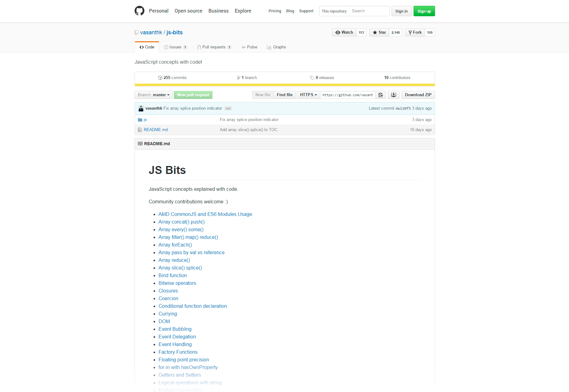569x392 pixels.
Task: Click the clone in desktop icon
Action: (394, 95)
